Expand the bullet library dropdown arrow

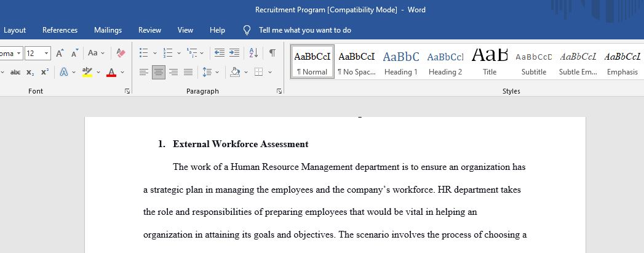[x=155, y=53]
